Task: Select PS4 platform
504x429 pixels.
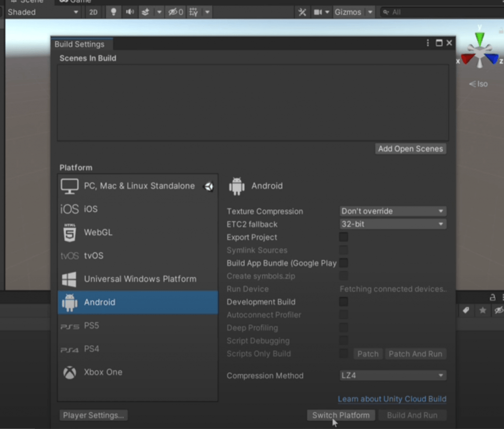Action: pos(138,349)
